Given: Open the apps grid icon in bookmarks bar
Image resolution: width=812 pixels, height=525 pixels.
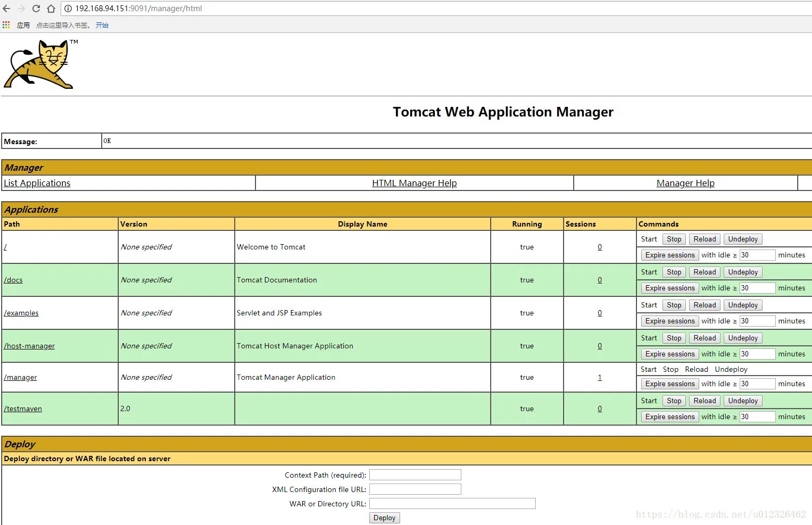Looking at the screenshot, I should coord(6,25).
